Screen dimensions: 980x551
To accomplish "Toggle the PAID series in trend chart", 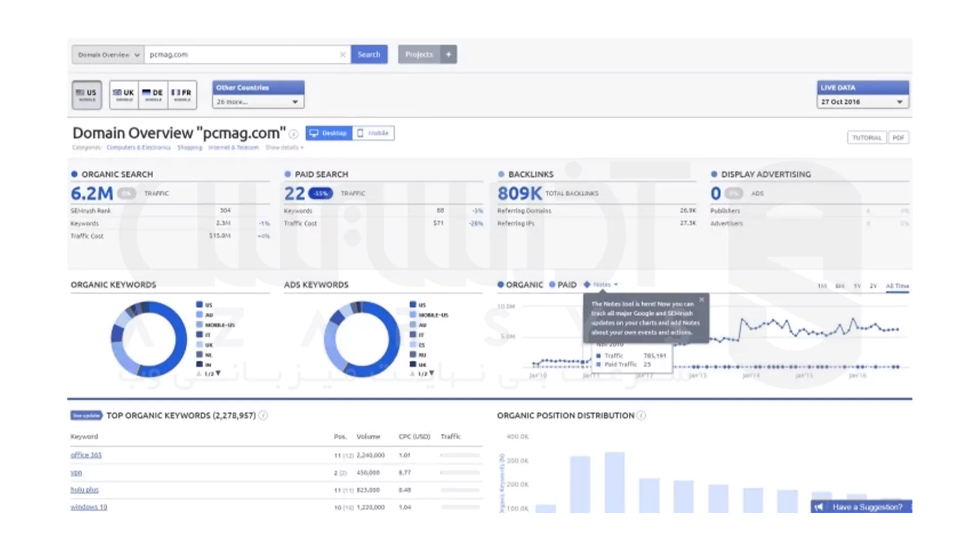I will [x=562, y=285].
